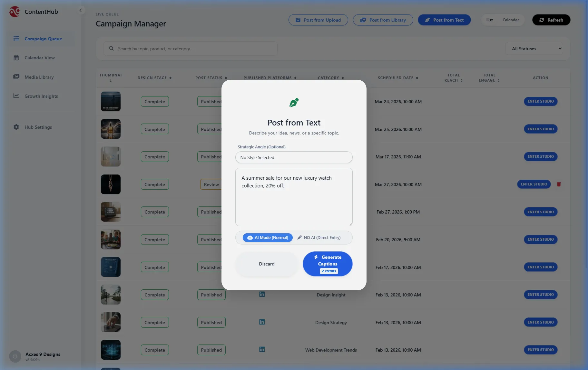The width and height of the screenshot is (588, 370).
Task: Switch to NO AI (Direct Entry) mode
Action: 318,238
